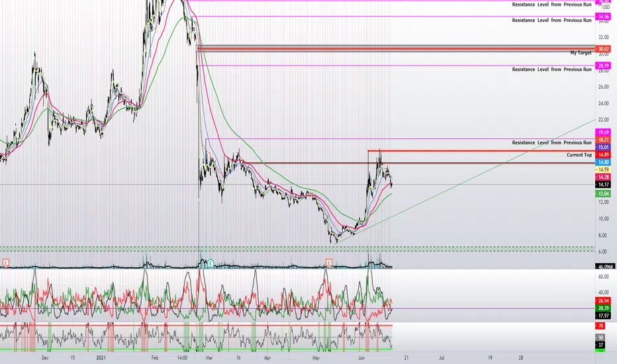Click the red earnings E marker near December
Screen dimensions: 617x364
(6, 263)
